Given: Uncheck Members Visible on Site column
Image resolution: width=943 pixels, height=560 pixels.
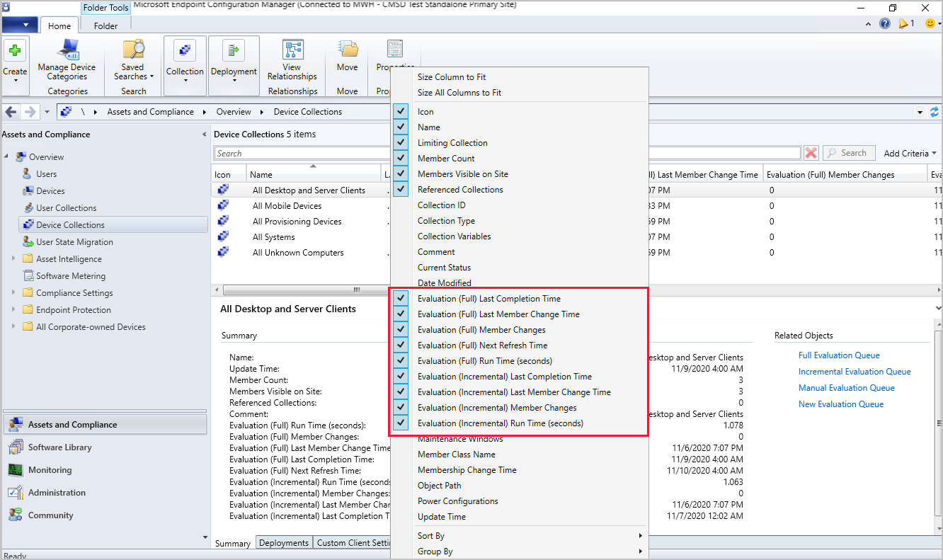Looking at the screenshot, I should pyautogui.click(x=401, y=174).
